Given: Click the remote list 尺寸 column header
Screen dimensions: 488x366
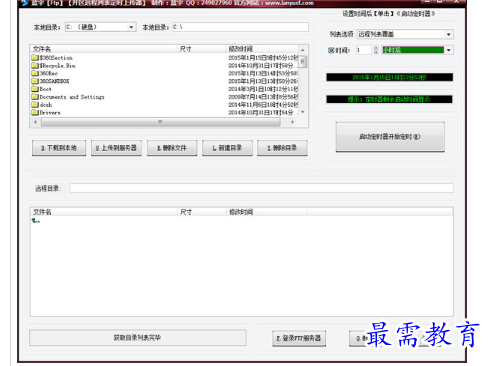Looking at the screenshot, I should click(x=203, y=212).
